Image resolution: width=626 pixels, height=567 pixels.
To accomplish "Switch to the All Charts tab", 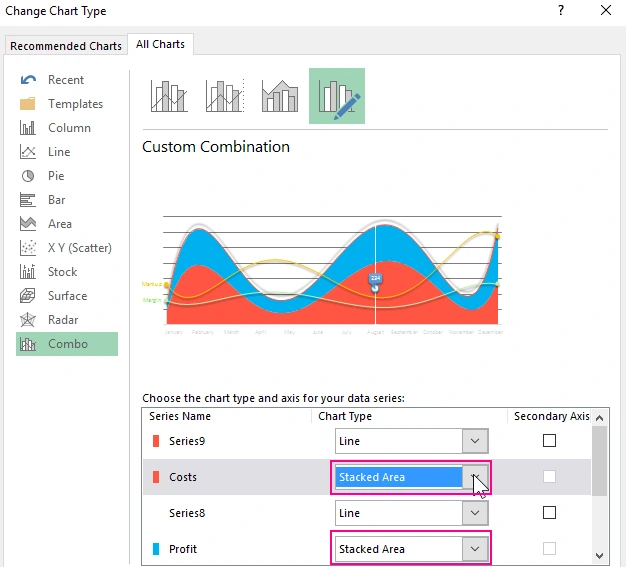I will point(162,44).
